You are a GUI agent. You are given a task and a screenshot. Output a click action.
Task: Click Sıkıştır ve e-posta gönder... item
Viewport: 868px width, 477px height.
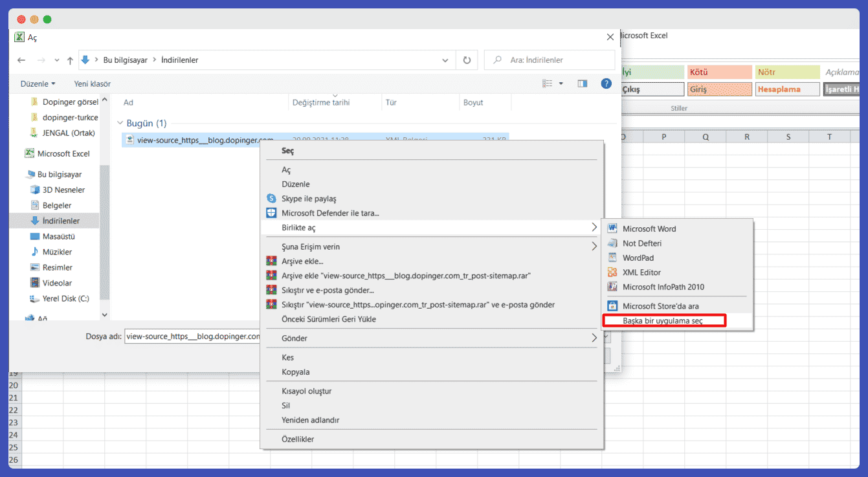point(432,290)
